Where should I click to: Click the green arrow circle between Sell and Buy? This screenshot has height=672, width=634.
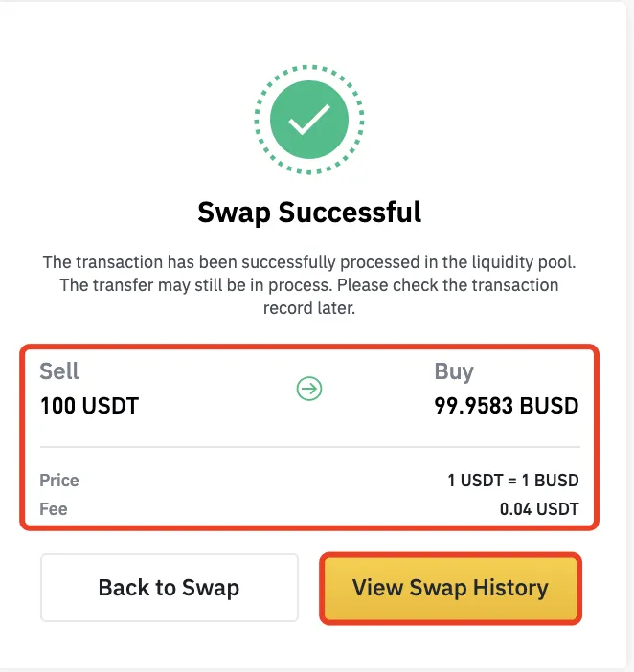(309, 389)
